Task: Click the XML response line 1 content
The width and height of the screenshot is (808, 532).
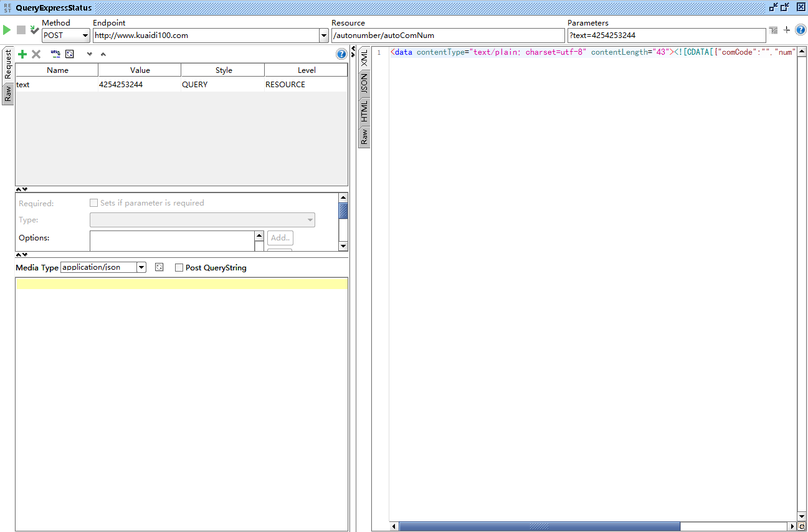Action: click(593, 52)
